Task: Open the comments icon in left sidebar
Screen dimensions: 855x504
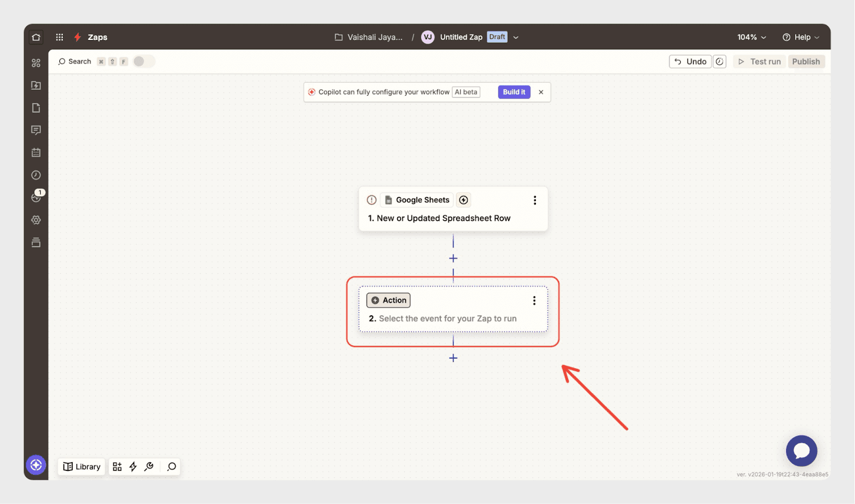Action: pos(36,130)
